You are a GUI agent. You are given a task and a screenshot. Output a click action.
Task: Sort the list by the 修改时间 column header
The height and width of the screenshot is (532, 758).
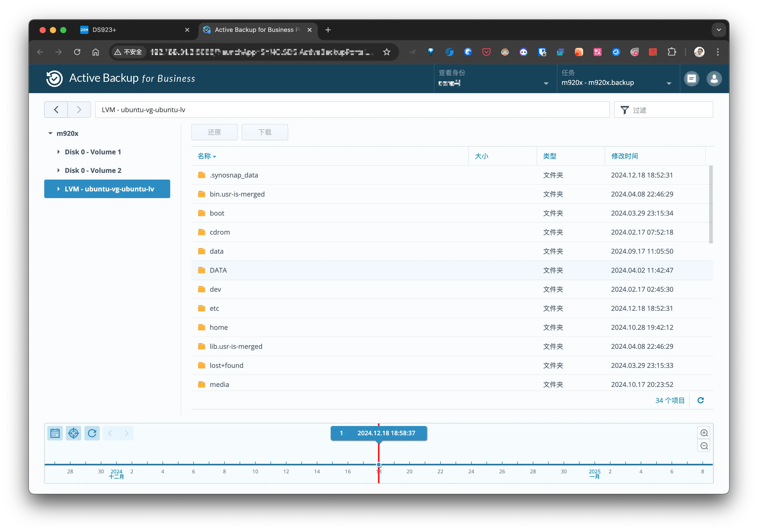pos(624,156)
